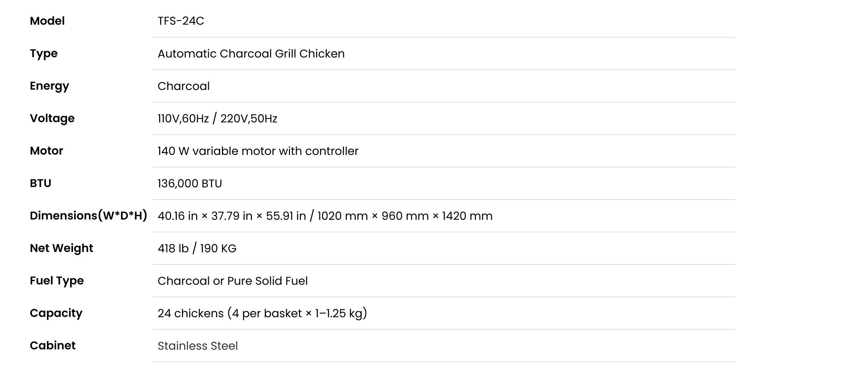
Task: Click the Energy label
Action: (x=49, y=86)
